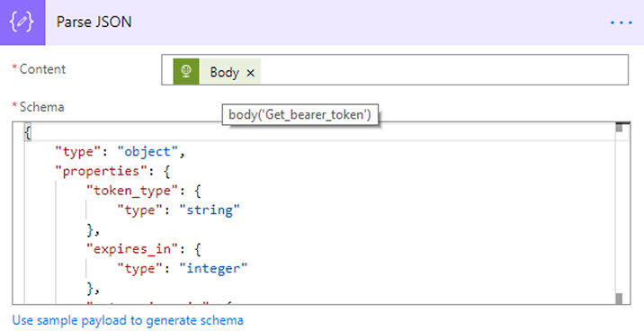Remove the Body token with its X

coord(251,73)
